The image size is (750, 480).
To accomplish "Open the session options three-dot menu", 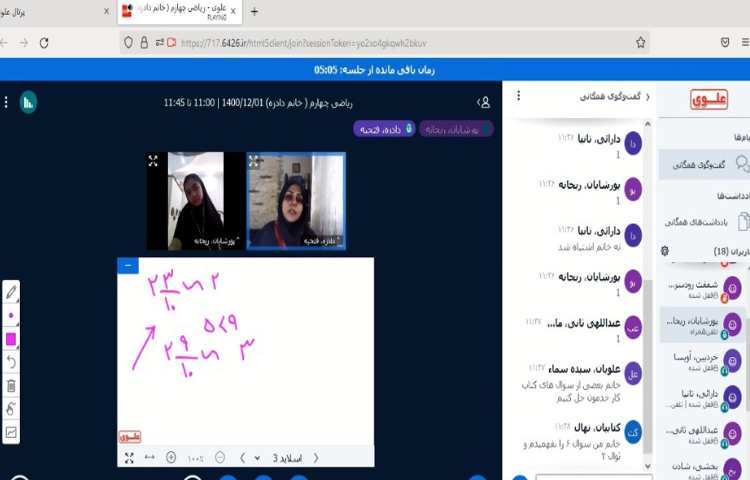I will coord(6,102).
